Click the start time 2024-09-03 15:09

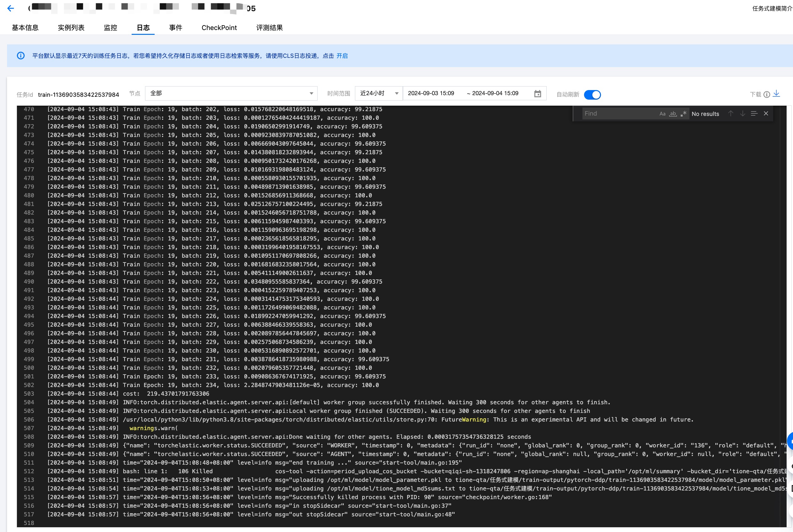pyautogui.click(x=431, y=93)
